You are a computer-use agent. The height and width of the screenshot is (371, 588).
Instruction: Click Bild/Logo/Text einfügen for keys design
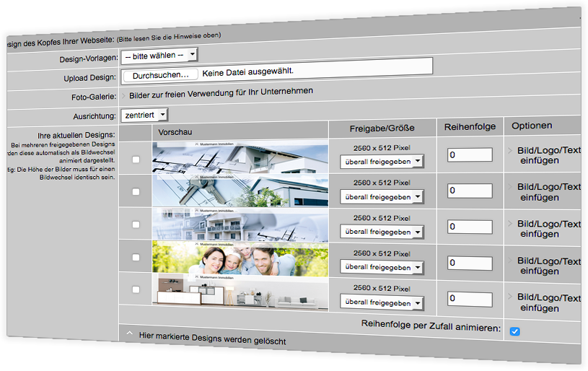coord(548,192)
